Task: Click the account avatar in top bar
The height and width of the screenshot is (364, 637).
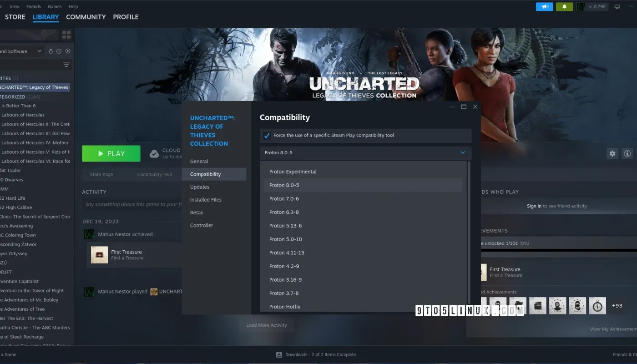Action: pyautogui.click(x=581, y=7)
